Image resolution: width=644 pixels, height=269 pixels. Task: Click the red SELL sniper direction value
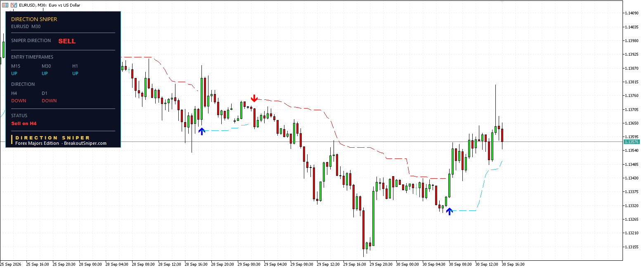pos(67,41)
